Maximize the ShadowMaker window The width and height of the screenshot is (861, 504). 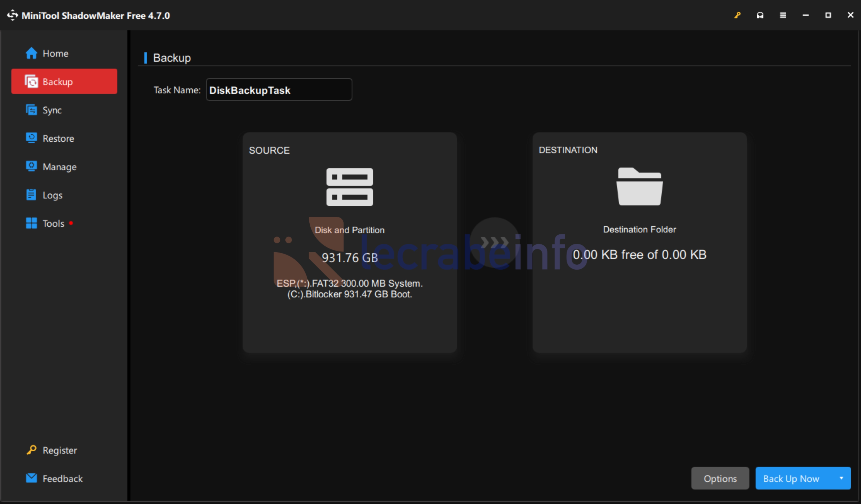828,15
